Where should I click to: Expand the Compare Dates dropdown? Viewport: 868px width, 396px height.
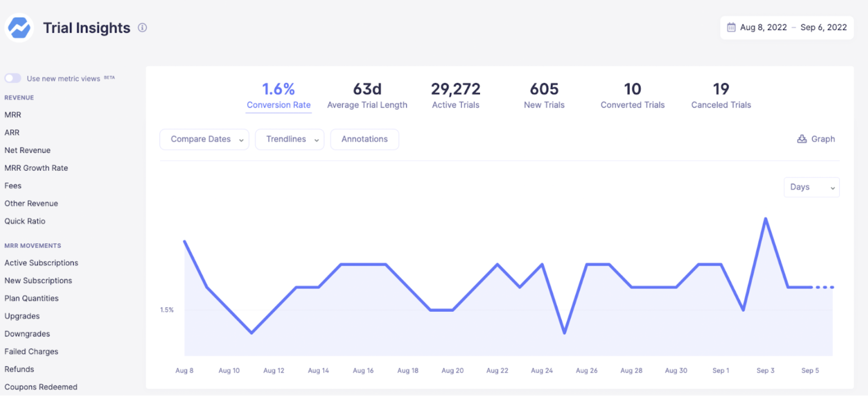(204, 139)
